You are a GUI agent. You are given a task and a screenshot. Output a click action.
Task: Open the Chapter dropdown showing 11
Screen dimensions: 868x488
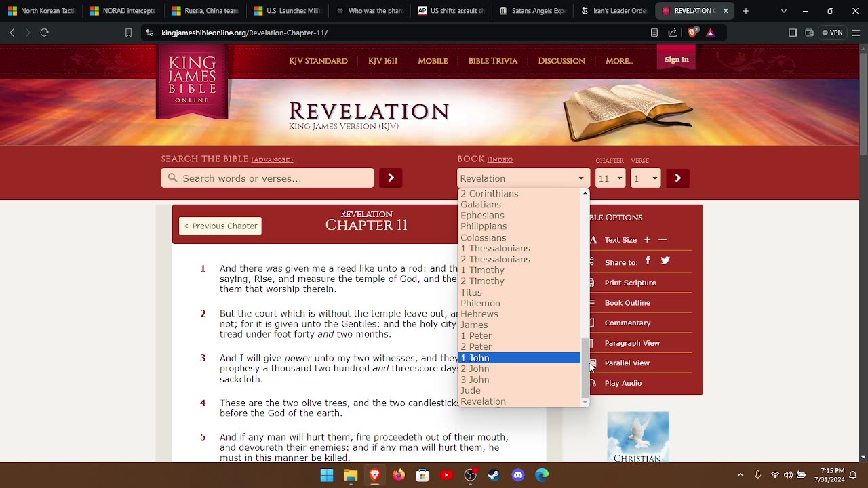click(x=610, y=178)
